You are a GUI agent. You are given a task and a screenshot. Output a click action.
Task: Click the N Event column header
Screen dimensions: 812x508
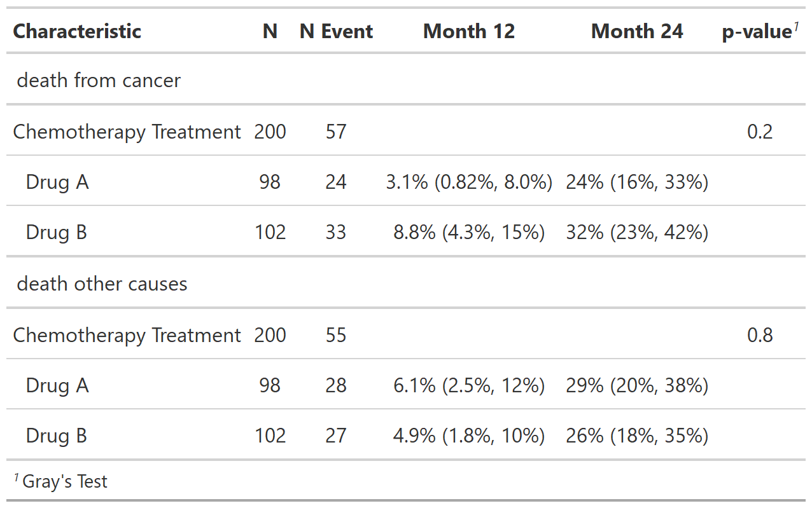pyautogui.click(x=336, y=31)
